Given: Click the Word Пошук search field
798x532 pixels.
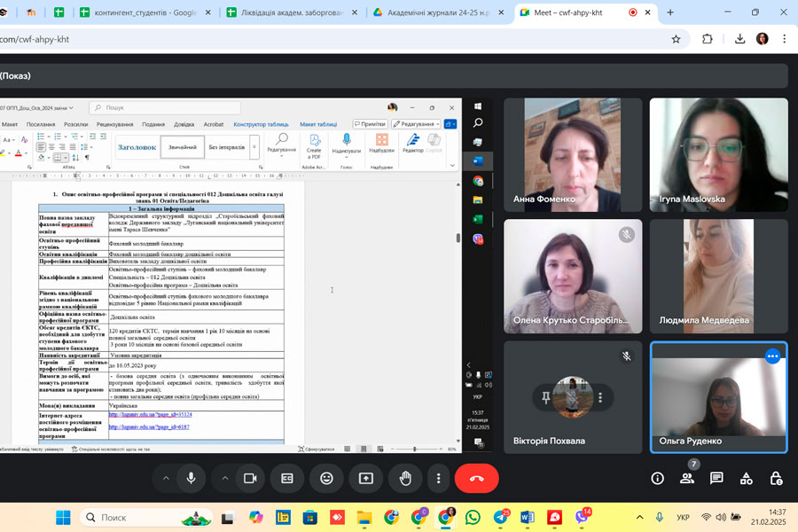Looking at the screenshot, I should (165, 108).
